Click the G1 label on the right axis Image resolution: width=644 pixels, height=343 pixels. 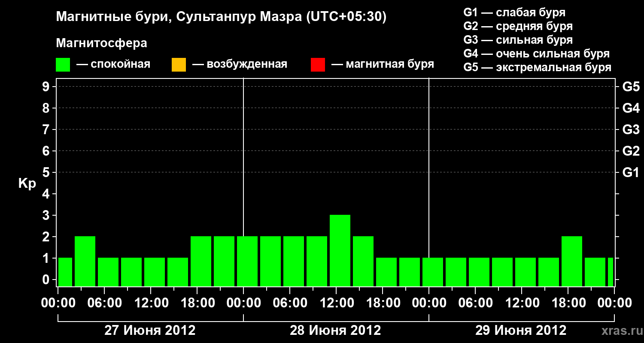click(631, 172)
